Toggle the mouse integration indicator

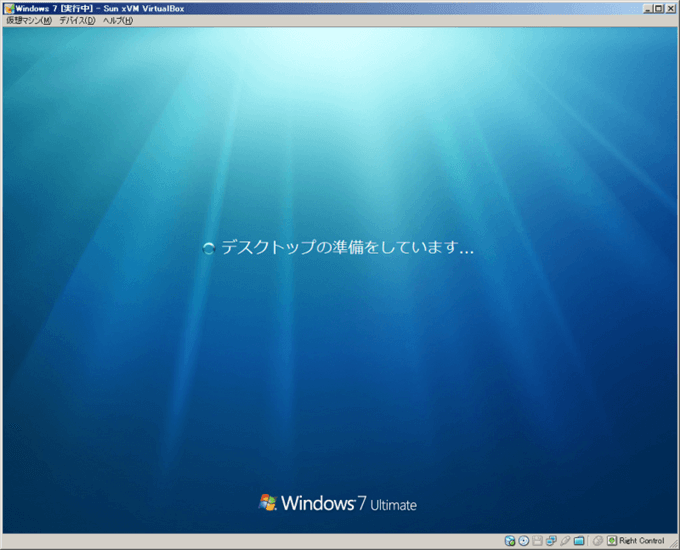pos(597,541)
